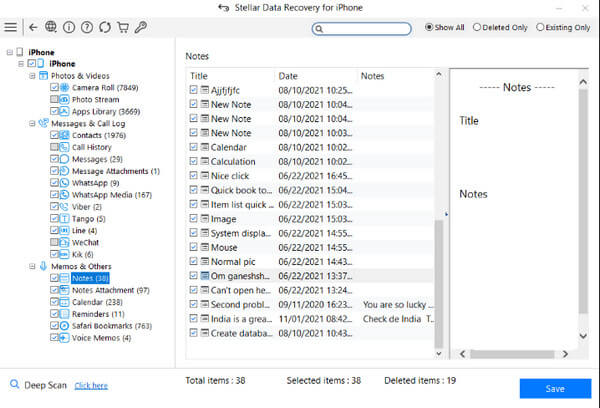Click the Tango icon in tree
This screenshot has height=408, width=600.
[x=64, y=219]
